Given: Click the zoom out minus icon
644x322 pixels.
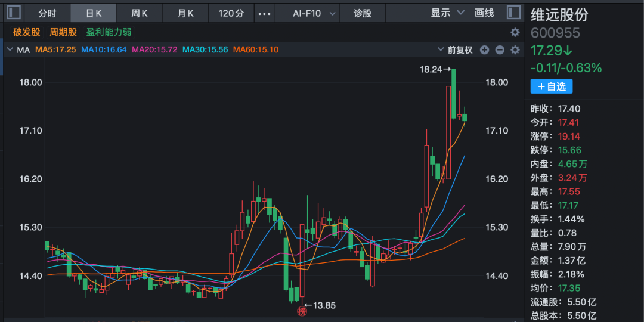Looking at the screenshot, I should pos(500,50).
